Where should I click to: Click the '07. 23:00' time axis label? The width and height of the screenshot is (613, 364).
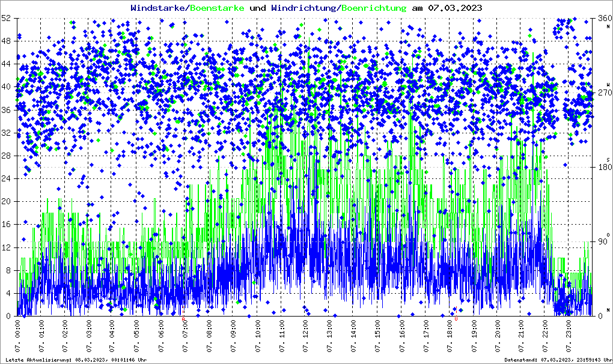coord(569,336)
